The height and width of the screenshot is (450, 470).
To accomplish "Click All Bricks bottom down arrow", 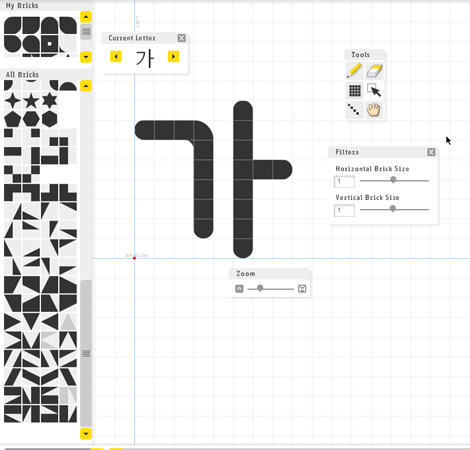I will click(86, 434).
